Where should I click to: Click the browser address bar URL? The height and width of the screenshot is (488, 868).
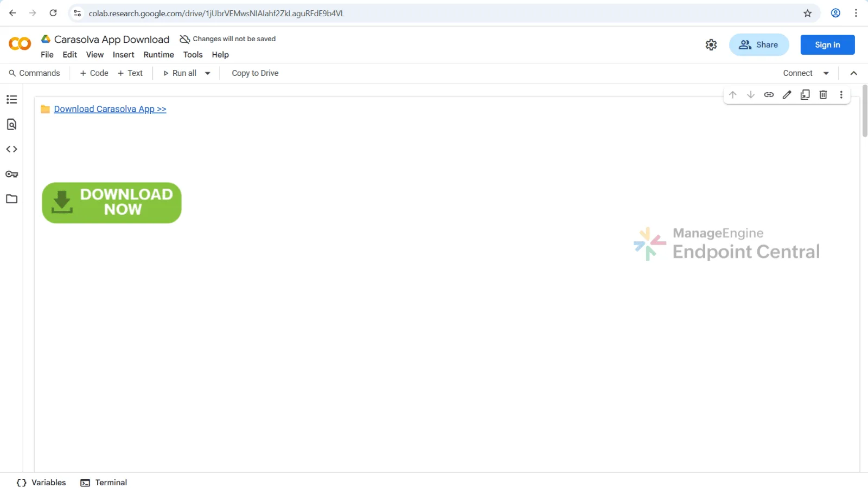pyautogui.click(x=216, y=13)
